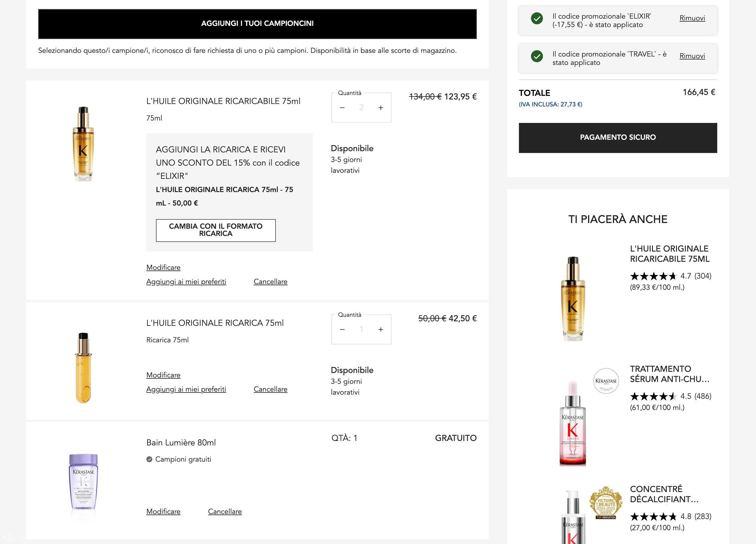Modify the L'Huile Originale Ricarica item
The width and height of the screenshot is (756, 544).
click(x=163, y=375)
